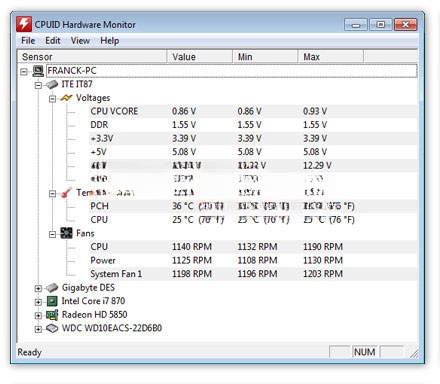
Task: Open the Help menu
Action: tap(110, 41)
